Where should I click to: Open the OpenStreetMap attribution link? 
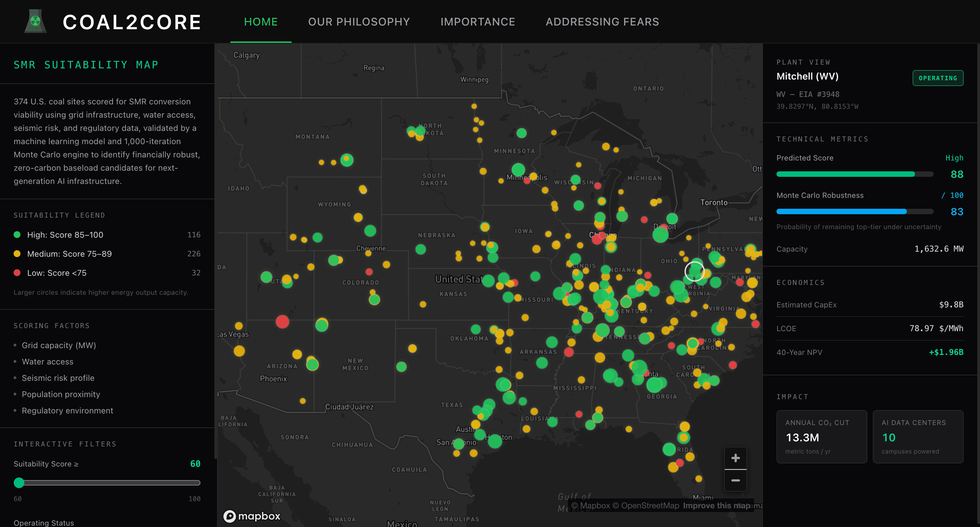650,505
